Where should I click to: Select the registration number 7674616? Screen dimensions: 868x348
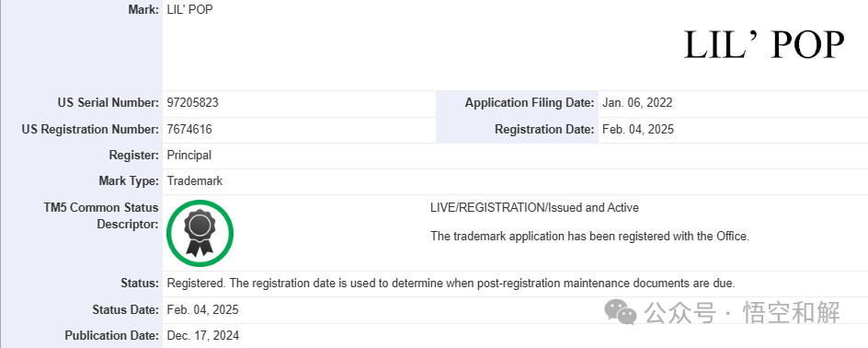189,129
